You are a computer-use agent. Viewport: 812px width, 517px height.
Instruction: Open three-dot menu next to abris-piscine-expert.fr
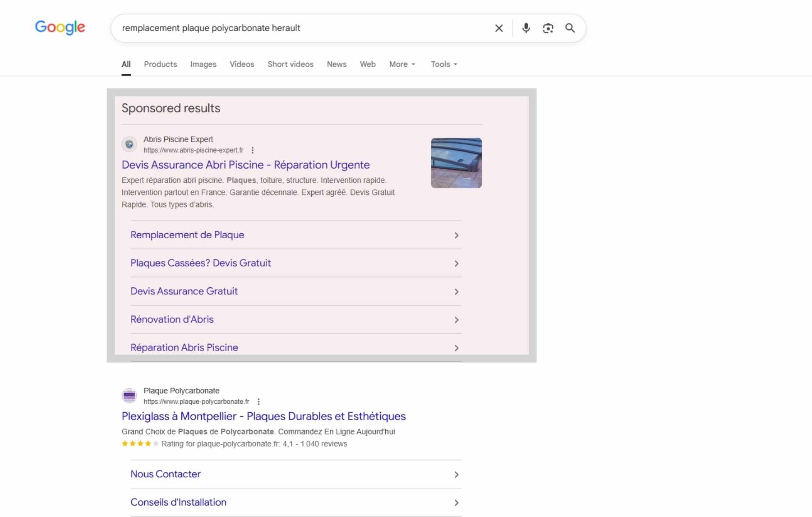[x=253, y=150]
